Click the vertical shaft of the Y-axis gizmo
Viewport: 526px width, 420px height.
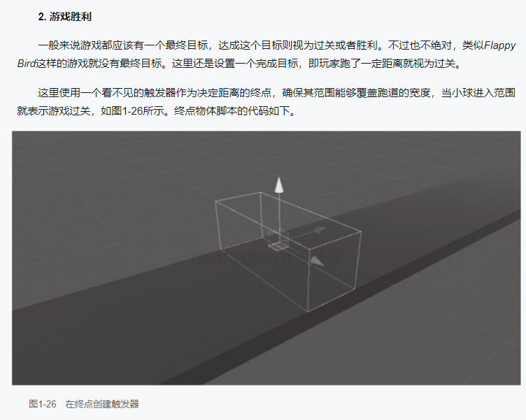tap(279, 218)
